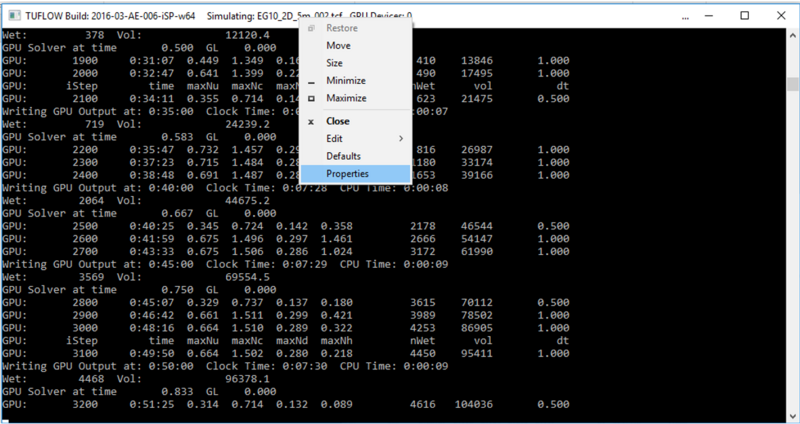Click the X icon beside Close
Viewport: 800px width, 424px height.
click(311, 122)
